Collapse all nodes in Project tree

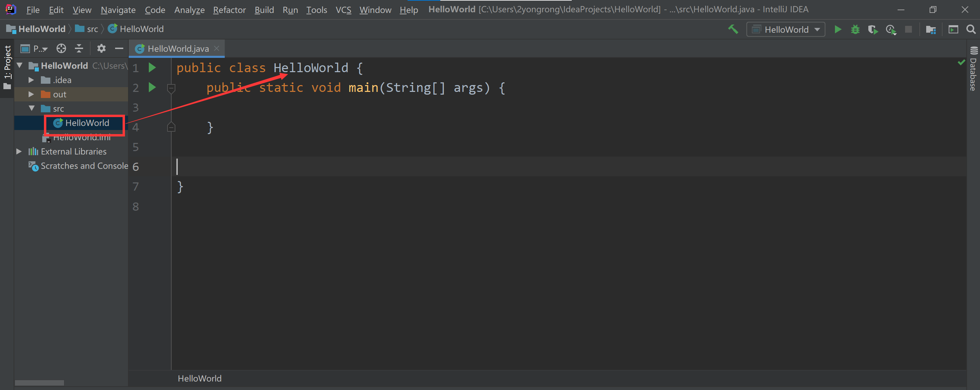click(79, 48)
